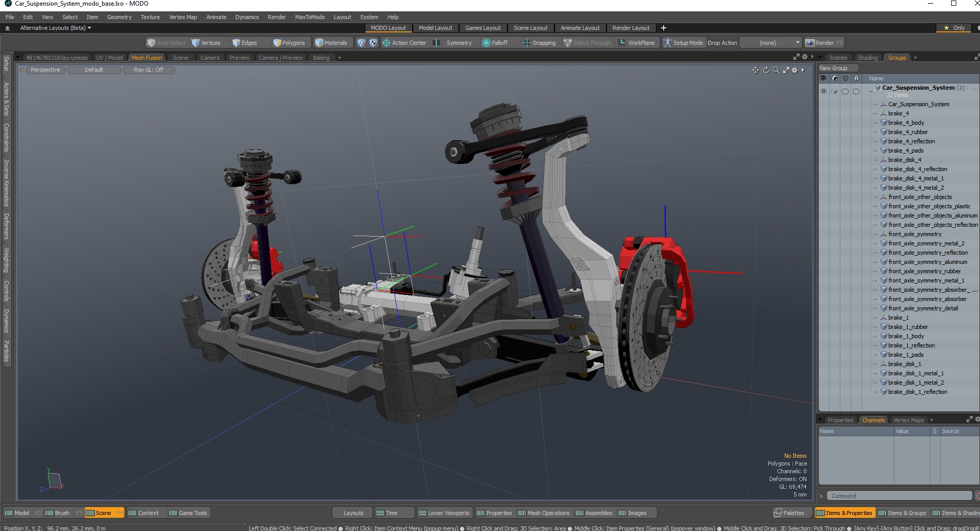Click the home arrow icon left of layouts
The image size is (980, 531).
click(7, 28)
